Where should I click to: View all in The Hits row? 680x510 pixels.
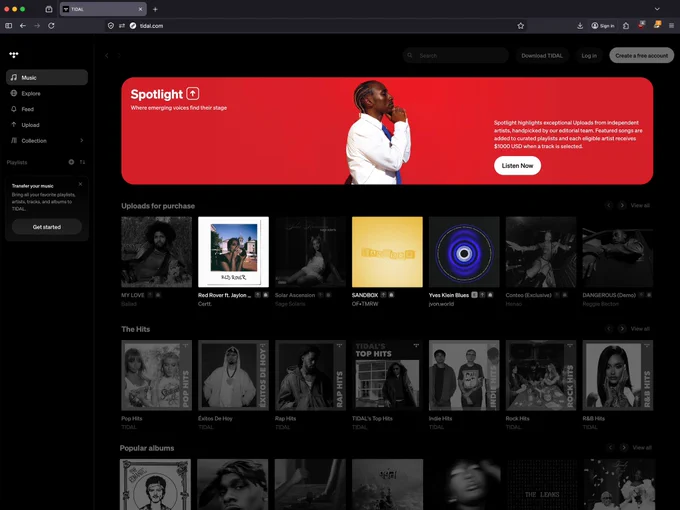pyautogui.click(x=640, y=328)
